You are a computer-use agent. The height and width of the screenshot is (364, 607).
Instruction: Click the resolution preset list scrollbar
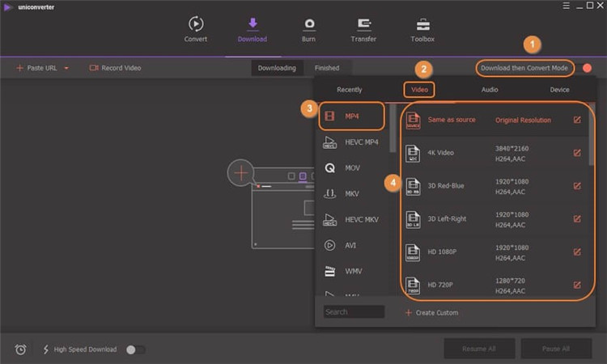pyautogui.click(x=592, y=134)
